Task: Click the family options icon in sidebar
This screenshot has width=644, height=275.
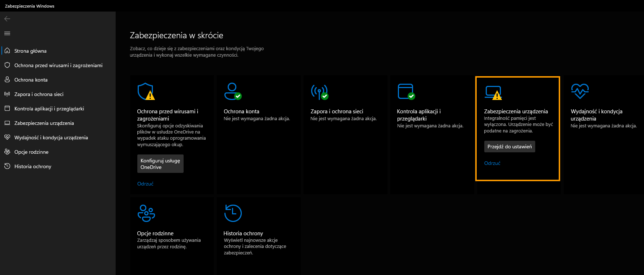Action: 7,152
